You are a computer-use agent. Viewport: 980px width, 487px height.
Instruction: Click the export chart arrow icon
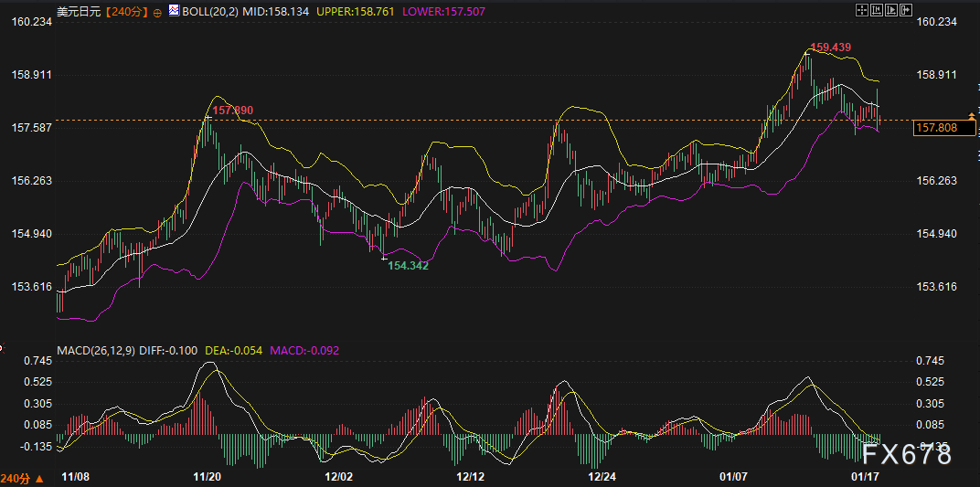coord(906,10)
